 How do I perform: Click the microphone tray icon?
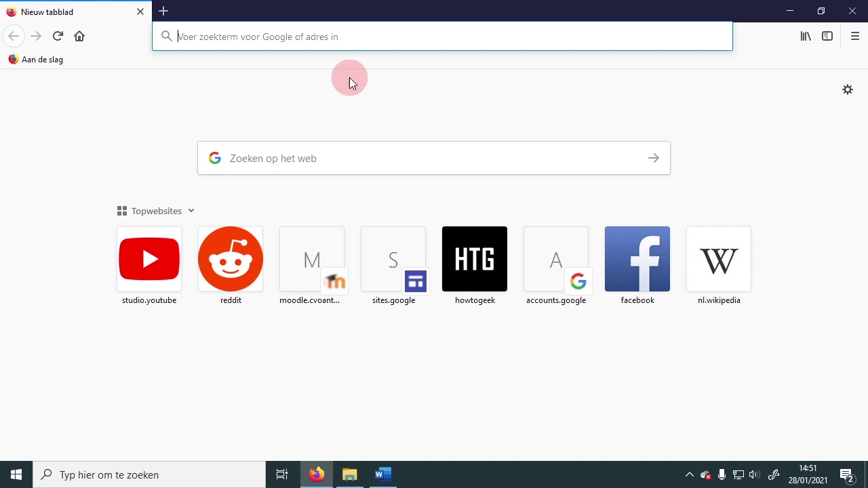pyautogui.click(x=722, y=474)
